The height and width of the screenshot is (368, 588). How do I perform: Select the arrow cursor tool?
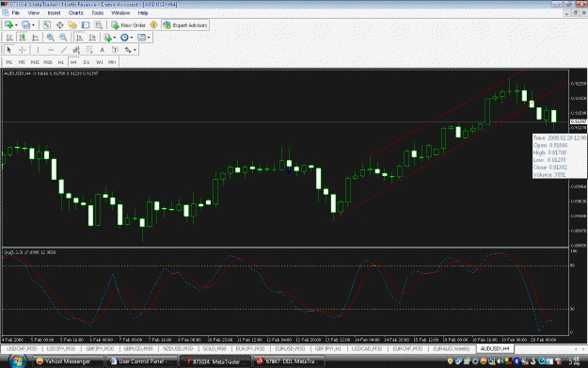(x=9, y=50)
